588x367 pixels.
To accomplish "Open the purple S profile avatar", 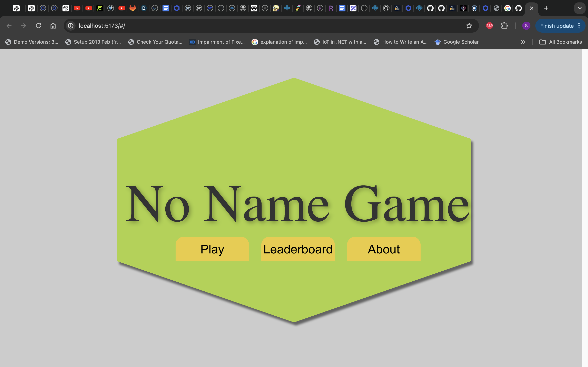I will click(x=526, y=26).
